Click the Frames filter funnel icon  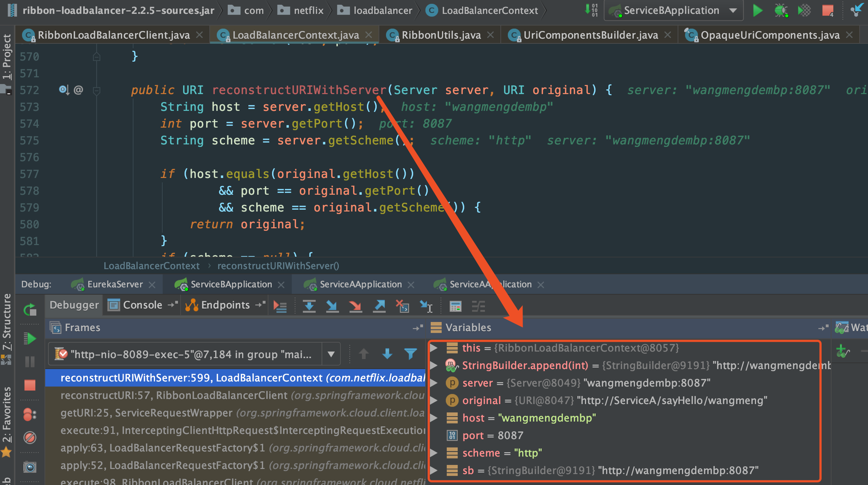pyautogui.click(x=411, y=354)
